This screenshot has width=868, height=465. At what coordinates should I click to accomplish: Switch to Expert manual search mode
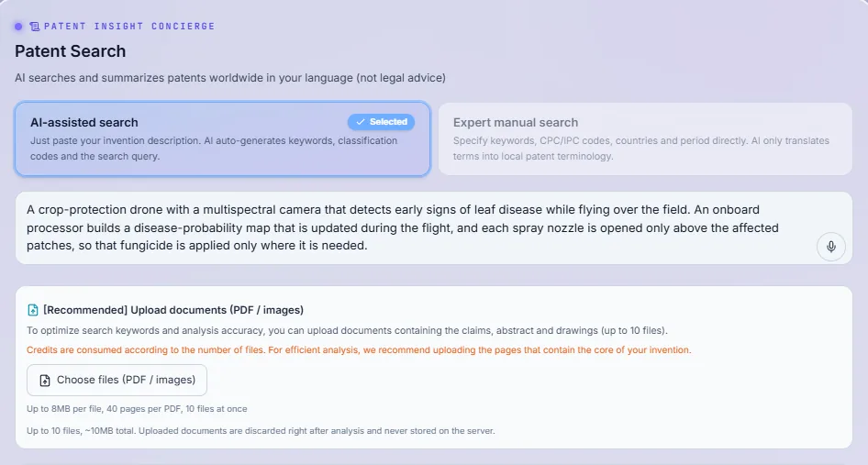[645, 138]
